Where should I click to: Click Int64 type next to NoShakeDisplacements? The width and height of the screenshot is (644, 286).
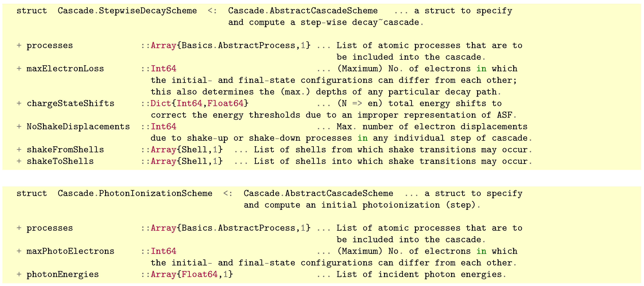tap(164, 126)
